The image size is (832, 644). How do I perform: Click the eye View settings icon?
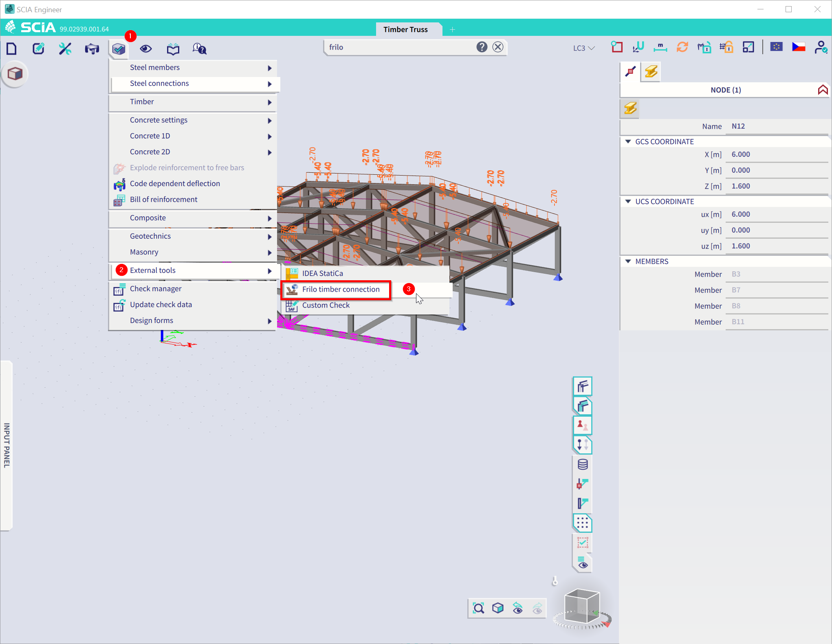[x=146, y=49]
